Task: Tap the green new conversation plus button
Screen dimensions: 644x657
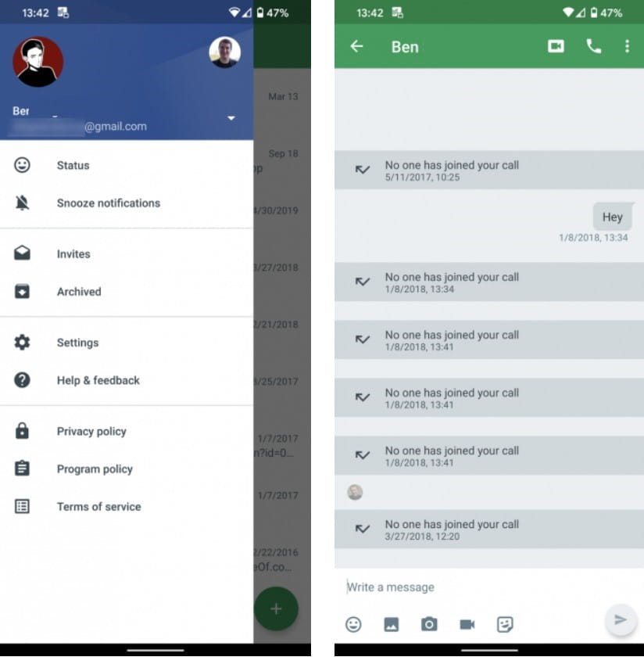Action: (x=276, y=609)
